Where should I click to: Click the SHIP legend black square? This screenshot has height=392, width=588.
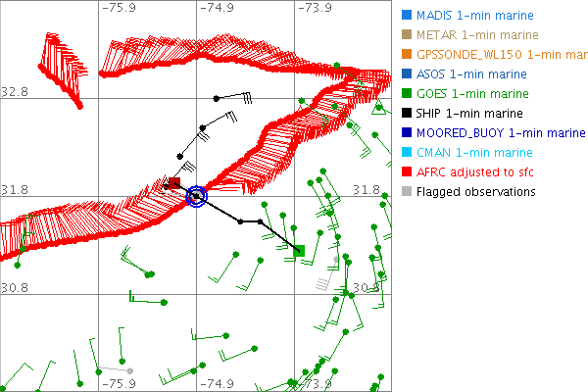[407, 113]
